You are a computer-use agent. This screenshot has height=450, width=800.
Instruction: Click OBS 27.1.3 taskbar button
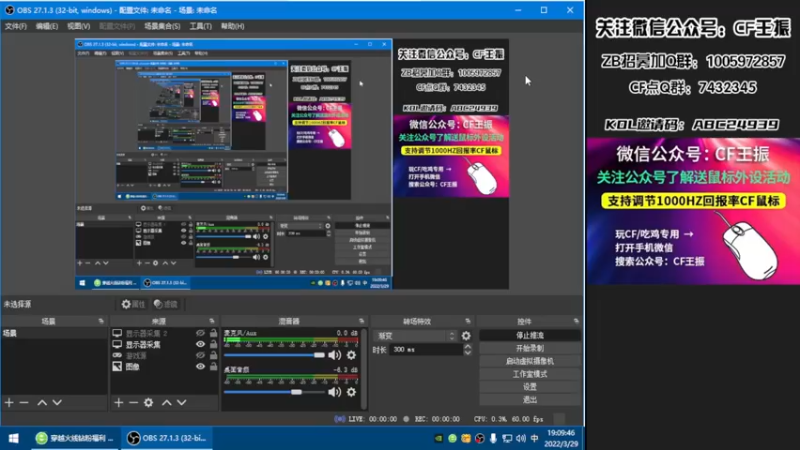167,438
